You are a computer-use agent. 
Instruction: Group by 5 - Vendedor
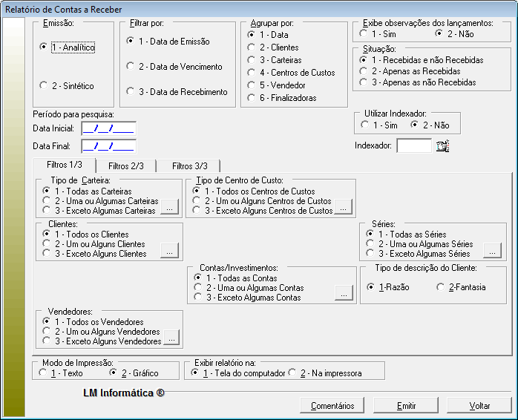pyautogui.click(x=252, y=85)
